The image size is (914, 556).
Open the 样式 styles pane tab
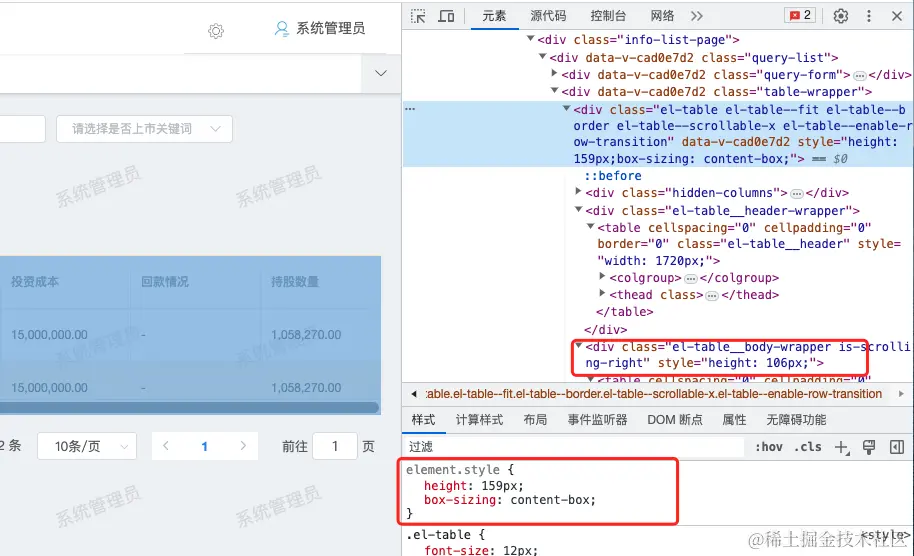[x=423, y=420]
